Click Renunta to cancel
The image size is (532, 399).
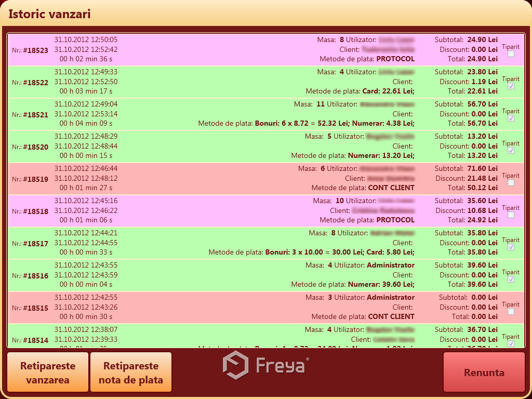pos(484,372)
